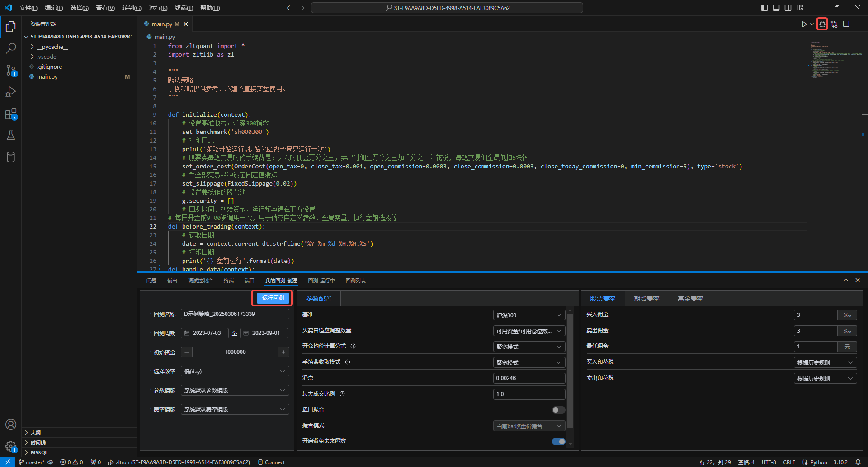This screenshot has width=868, height=467.
Task: Expand the __pycache__ folder
Action: point(52,47)
